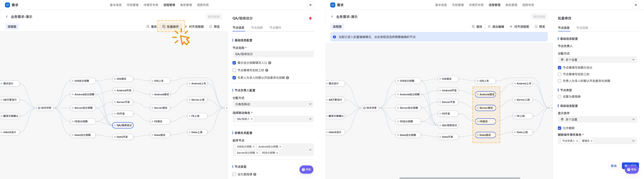The width and height of the screenshot is (644, 179).
Task: Uncheck 节点需填写排期与估分 in 批量修改 panel
Action: pyautogui.click(x=560, y=68)
